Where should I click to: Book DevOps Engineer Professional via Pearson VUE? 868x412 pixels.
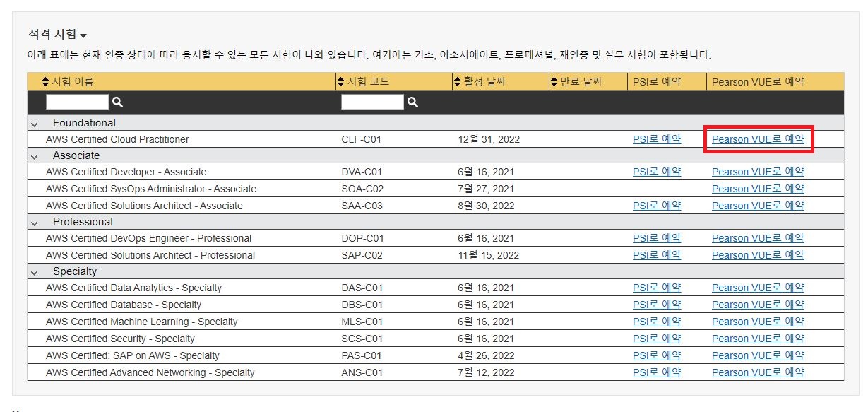(x=758, y=238)
